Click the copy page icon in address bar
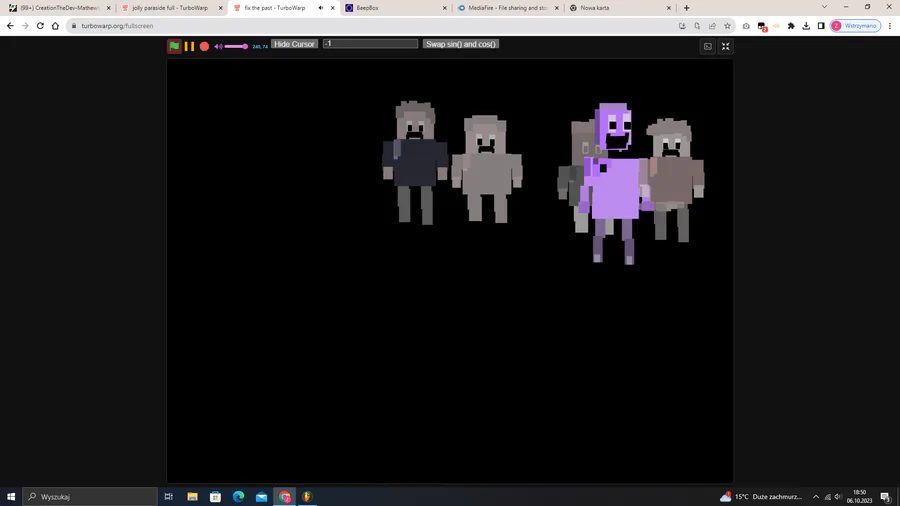The width and height of the screenshot is (900, 506). click(697, 26)
